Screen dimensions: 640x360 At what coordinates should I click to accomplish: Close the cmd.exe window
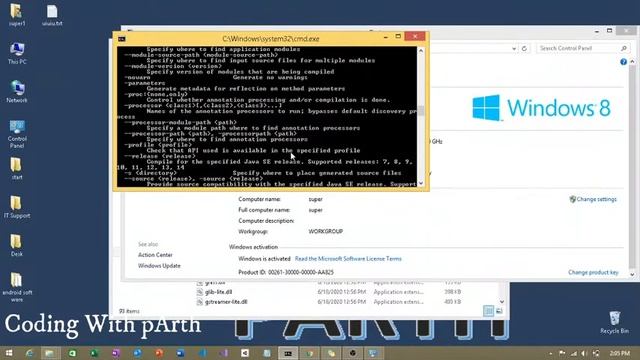415,37
